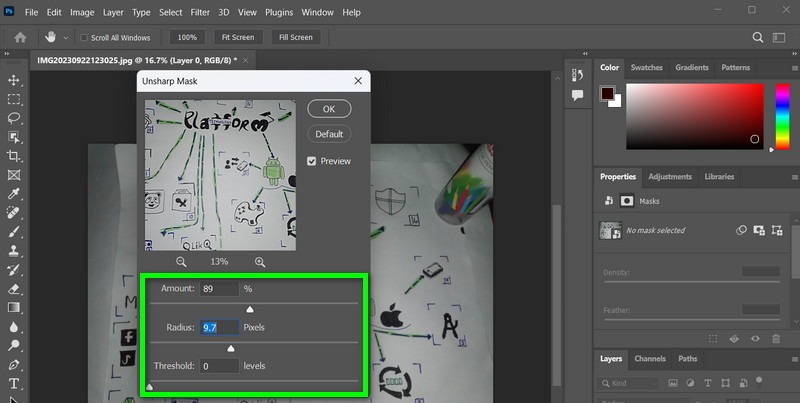
Task: Click the Amount slider handle
Action: pos(250,309)
